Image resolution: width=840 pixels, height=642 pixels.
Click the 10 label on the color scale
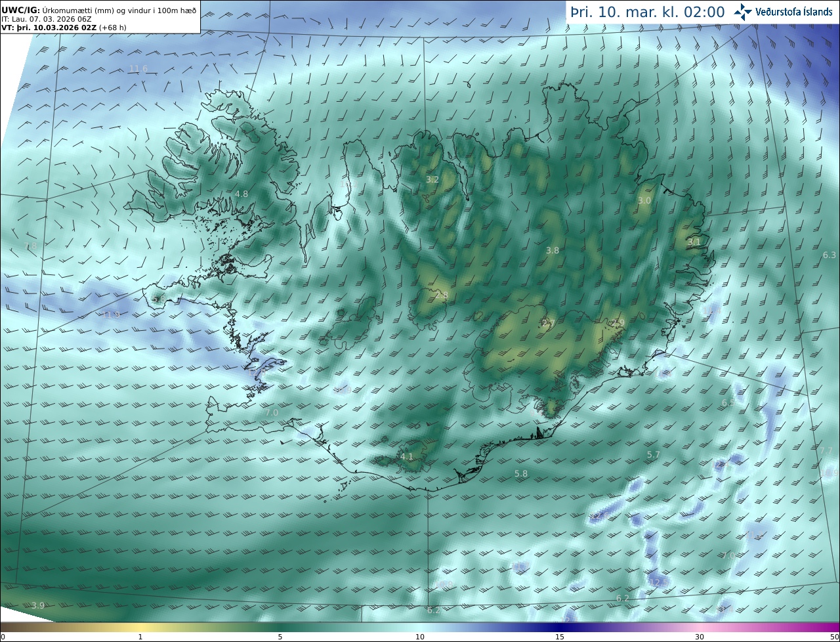(x=420, y=637)
